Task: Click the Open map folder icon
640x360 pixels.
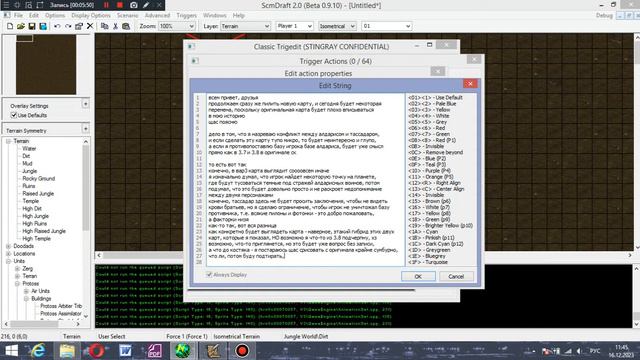Action: click(21, 26)
